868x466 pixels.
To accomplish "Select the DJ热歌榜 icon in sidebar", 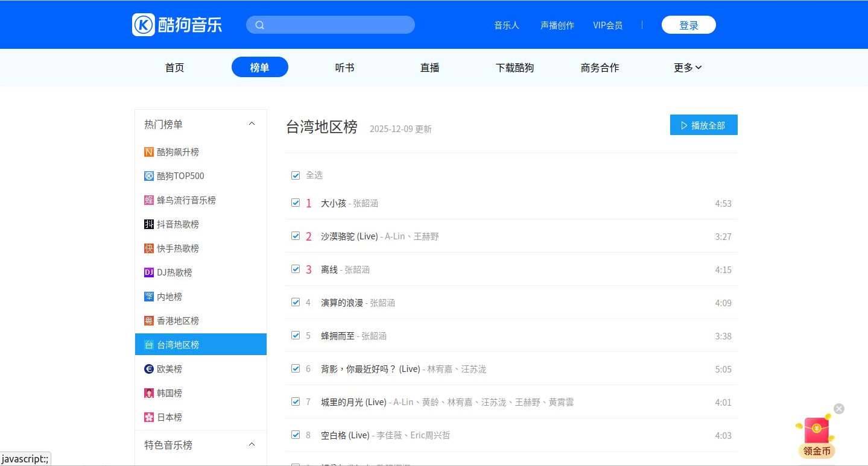I will (x=149, y=272).
